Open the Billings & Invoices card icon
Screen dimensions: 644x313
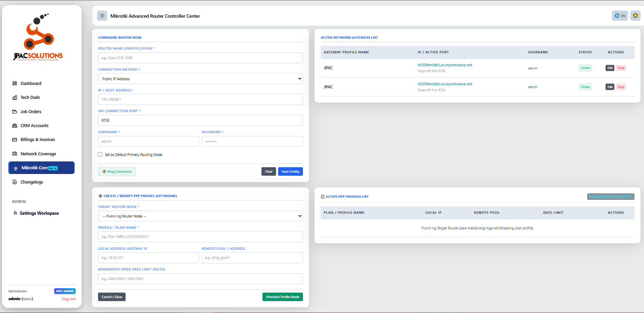tap(15, 140)
